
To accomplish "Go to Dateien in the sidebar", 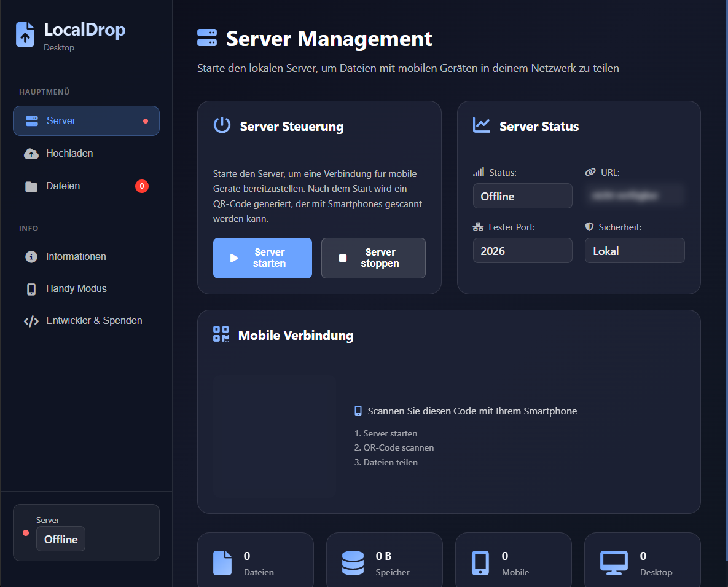I will 63,186.
